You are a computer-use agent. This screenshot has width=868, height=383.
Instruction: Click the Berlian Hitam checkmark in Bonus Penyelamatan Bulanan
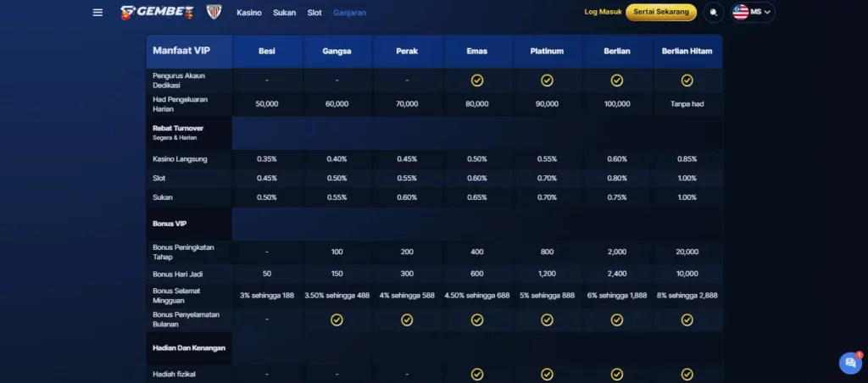[687, 320]
